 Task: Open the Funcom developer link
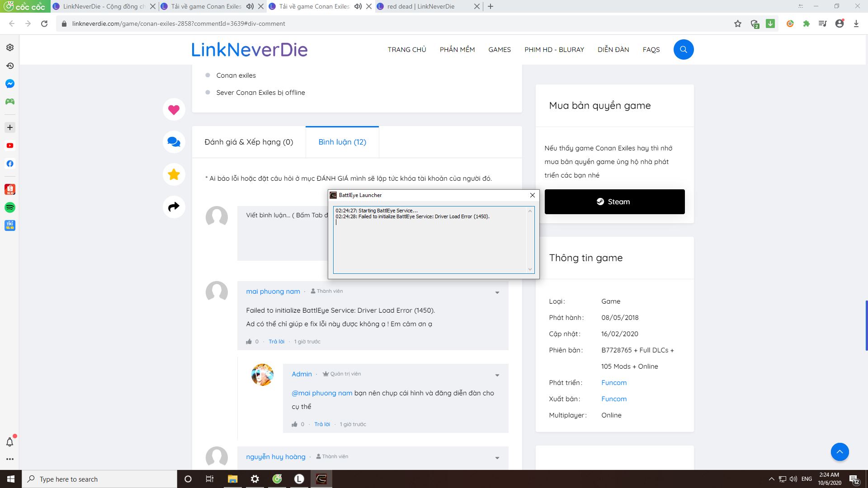click(613, 383)
